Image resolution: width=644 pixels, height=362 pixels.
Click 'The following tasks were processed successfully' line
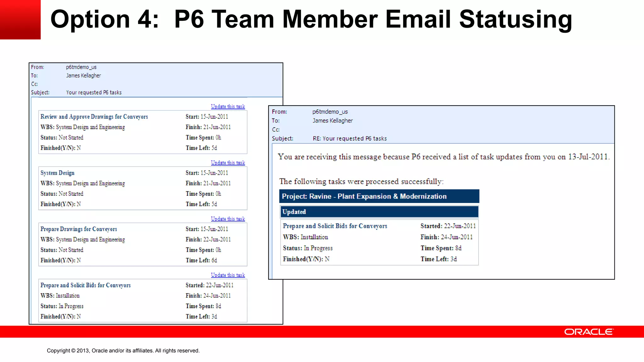[x=361, y=182]
